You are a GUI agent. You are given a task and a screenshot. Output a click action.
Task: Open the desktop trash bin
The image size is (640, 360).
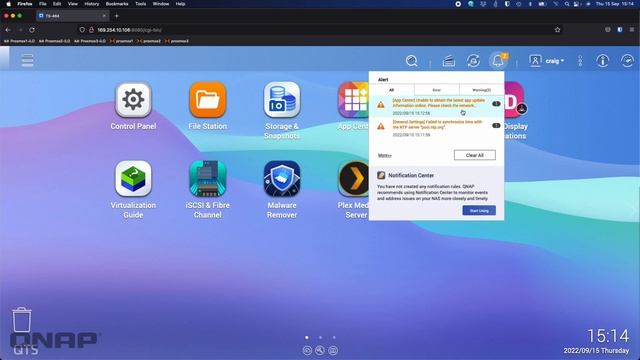[x=22, y=320]
